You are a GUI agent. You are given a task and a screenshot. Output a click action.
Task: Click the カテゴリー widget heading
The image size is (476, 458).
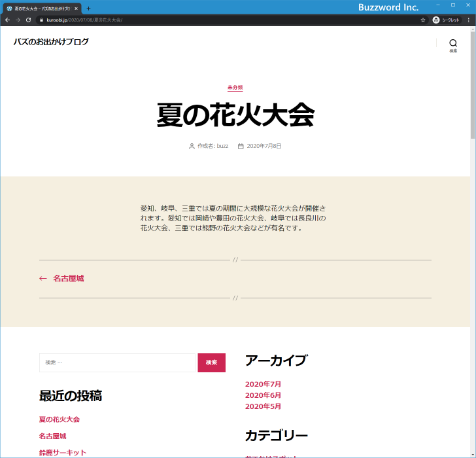276,436
